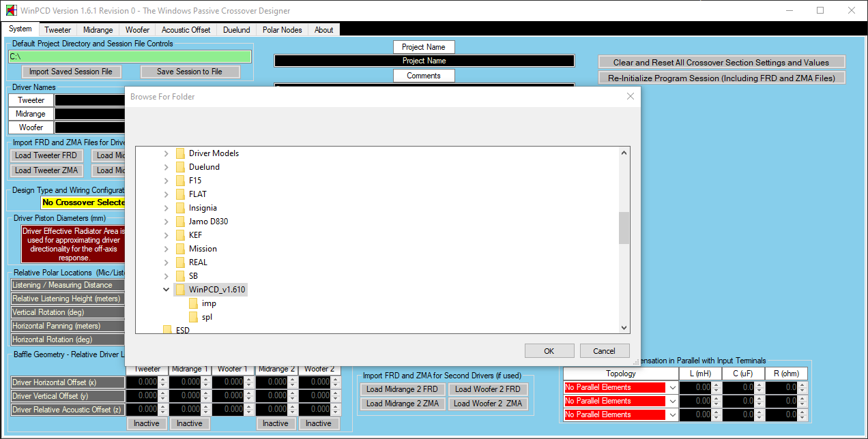Click the Driver Models folder icon
868x439 pixels.
[180, 153]
